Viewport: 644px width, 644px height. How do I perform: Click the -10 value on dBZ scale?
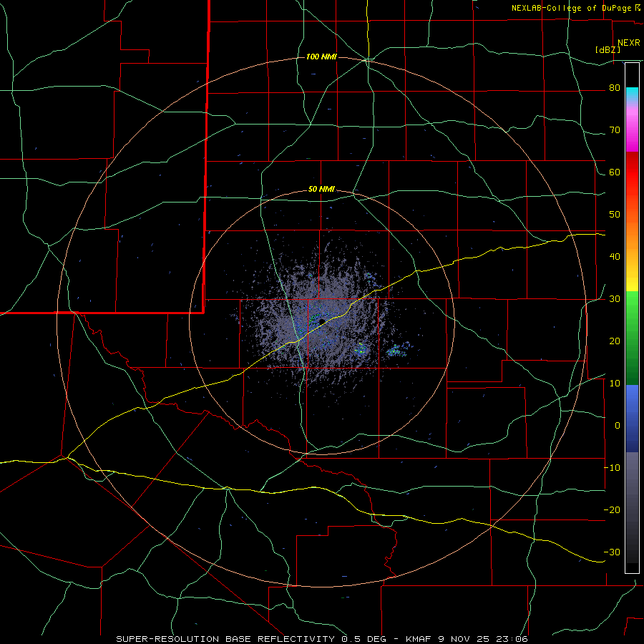coord(612,468)
